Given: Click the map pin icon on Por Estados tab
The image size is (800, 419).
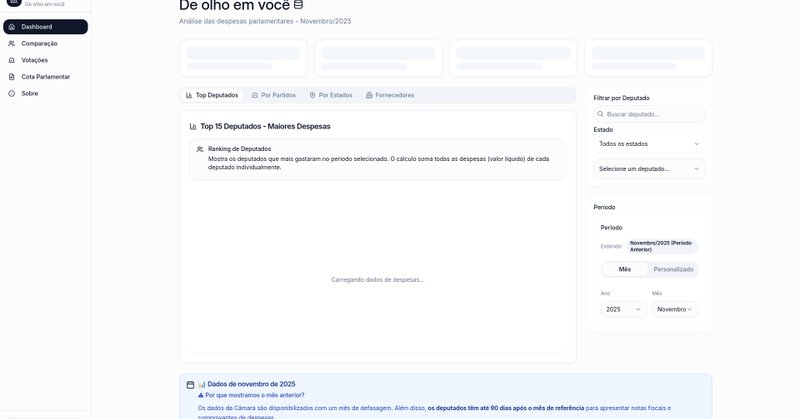Looking at the screenshot, I should tap(312, 95).
